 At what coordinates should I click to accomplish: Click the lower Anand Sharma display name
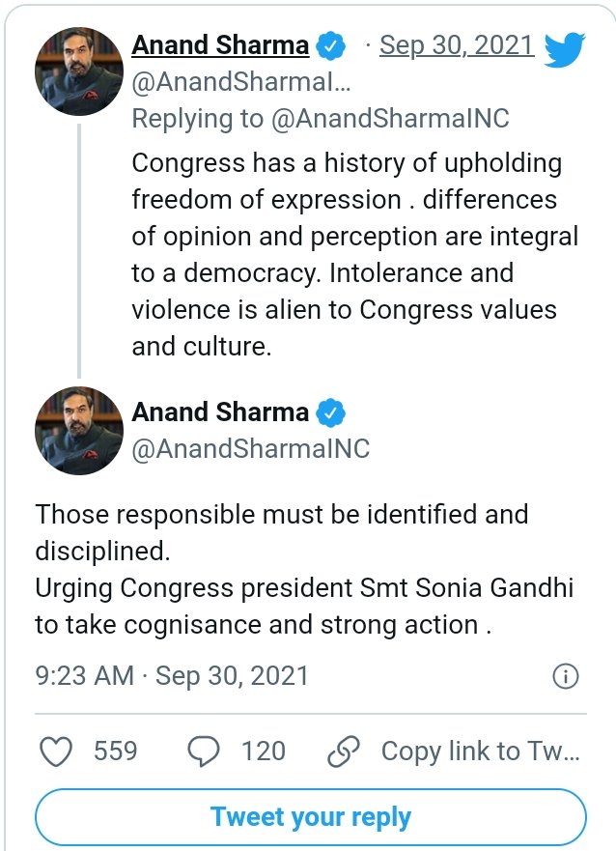(220, 411)
